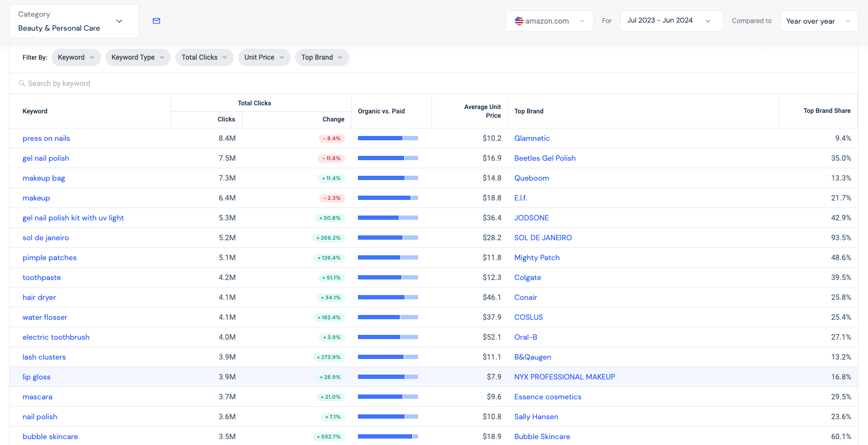Expand the Top Brand filter
The width and height of the screenshot is (868, 445).
click(322, 58)
